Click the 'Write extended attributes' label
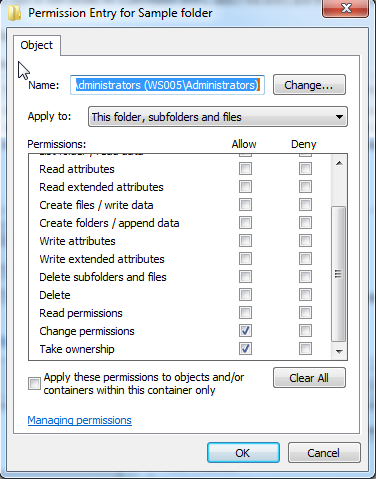Screen dimensions: 376x479 tap(102, 259)
